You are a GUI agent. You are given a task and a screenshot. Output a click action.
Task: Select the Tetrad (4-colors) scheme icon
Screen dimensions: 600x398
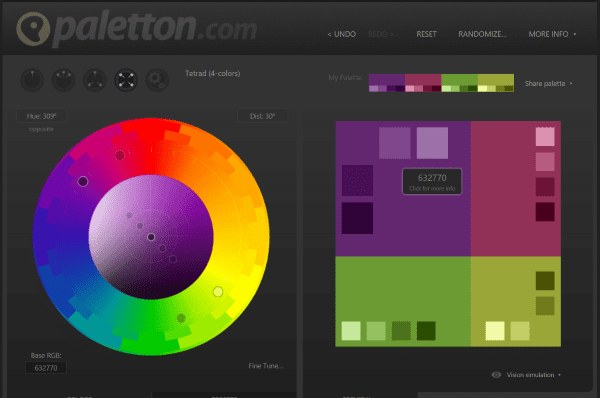pos(126,80)
